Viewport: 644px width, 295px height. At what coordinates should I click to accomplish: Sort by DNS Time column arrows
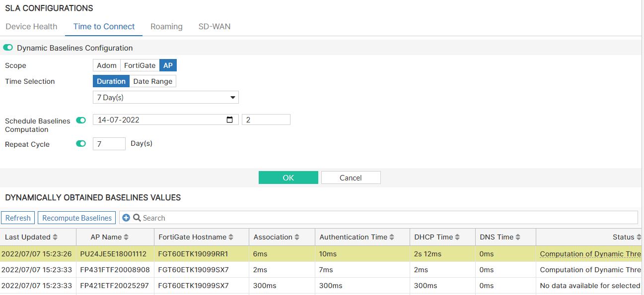tap(518, 237)
